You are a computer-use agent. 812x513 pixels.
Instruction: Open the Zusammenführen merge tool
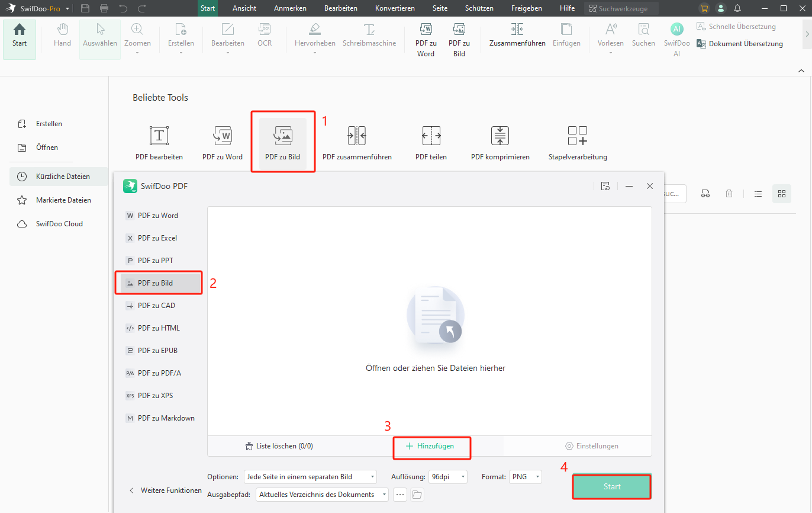tap(517, 36)
